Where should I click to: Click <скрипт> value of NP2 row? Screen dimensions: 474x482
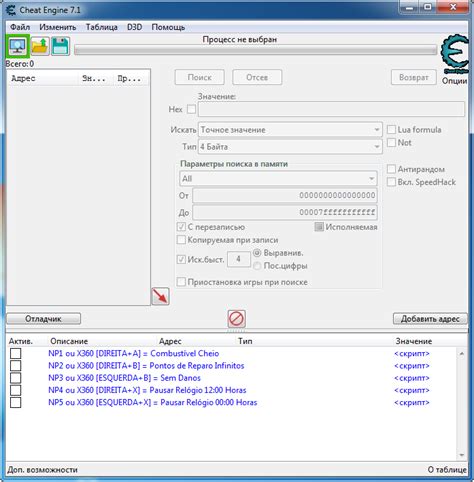point(412,366)
